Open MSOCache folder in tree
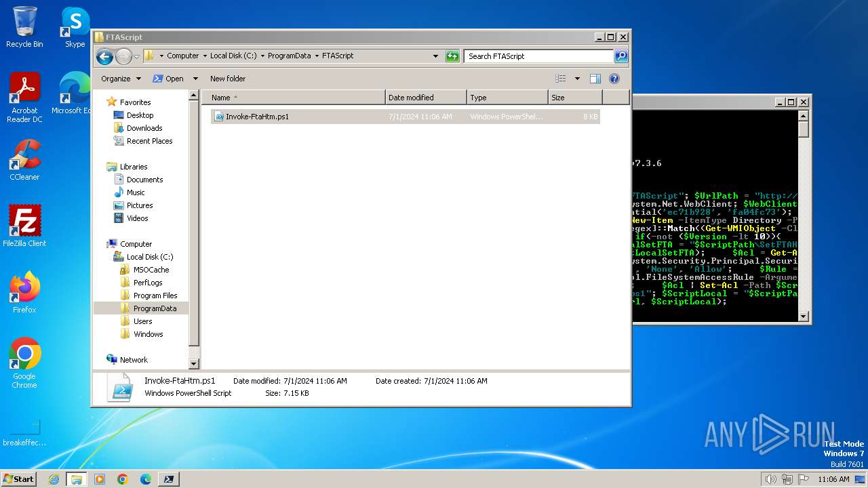 151,270
